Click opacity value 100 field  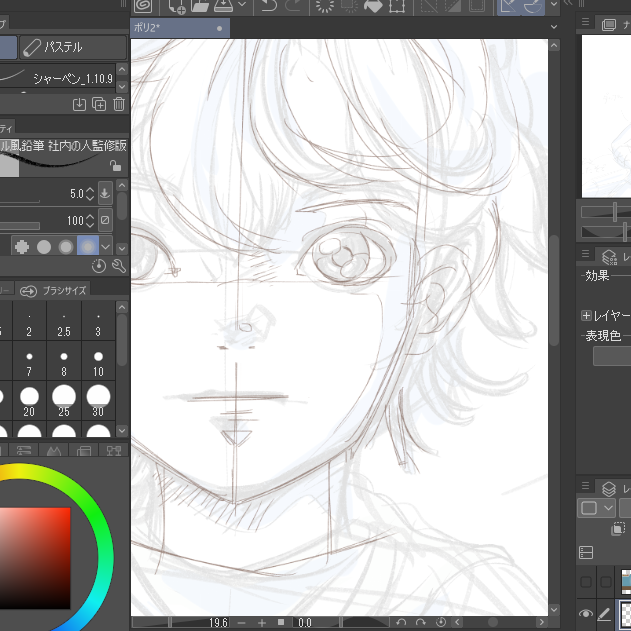tap(75, 221)
